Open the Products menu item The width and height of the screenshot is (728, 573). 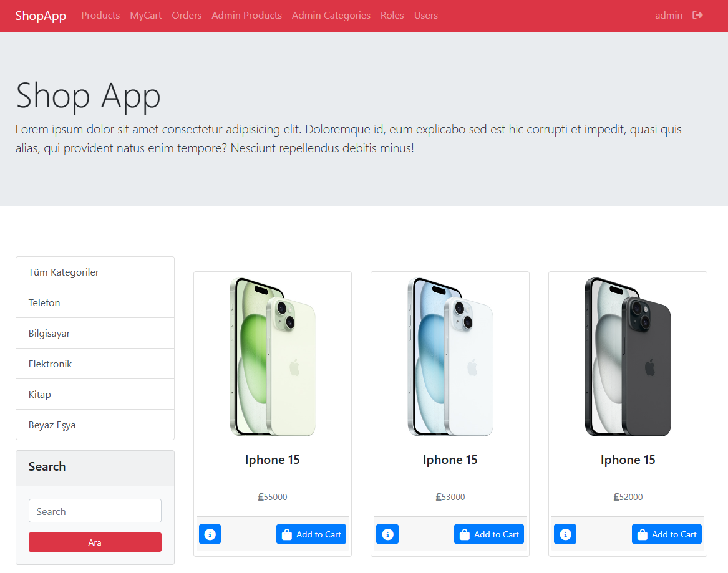coord(101,16)
